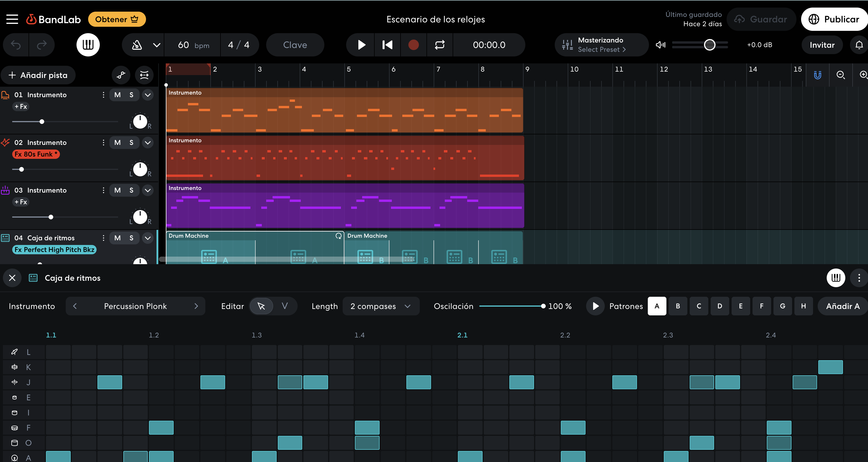This screenshot has width=868, height=462.
Task: Expand track 01 options chevron
Action: click(147, 95)
